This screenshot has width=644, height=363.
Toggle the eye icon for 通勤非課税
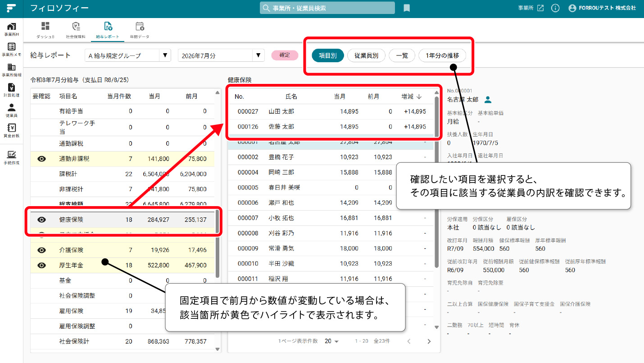(x=42, y=159)
